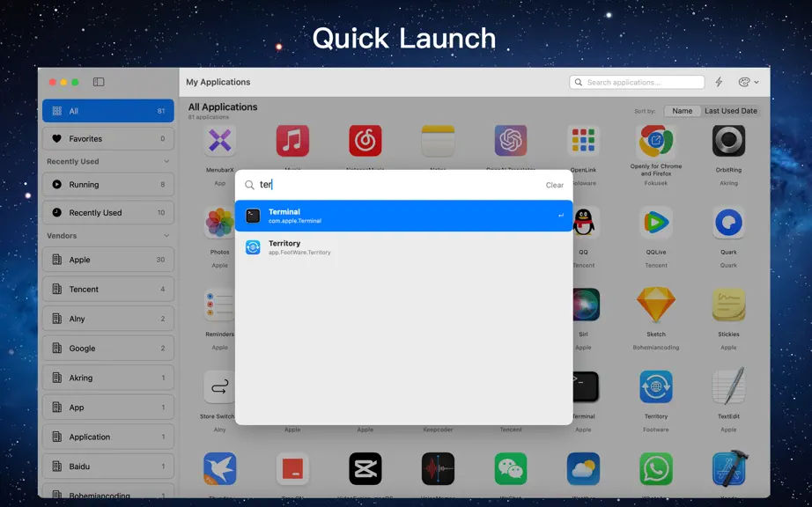Filter by Akring vendor
The height and width of the screenshot is (507, 812).
click(108, 378)
